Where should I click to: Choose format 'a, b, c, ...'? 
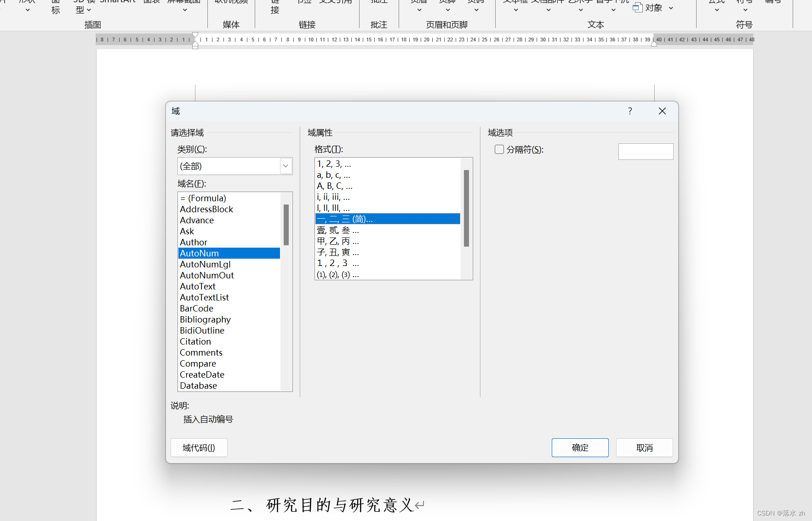click(x=388, y=175)
